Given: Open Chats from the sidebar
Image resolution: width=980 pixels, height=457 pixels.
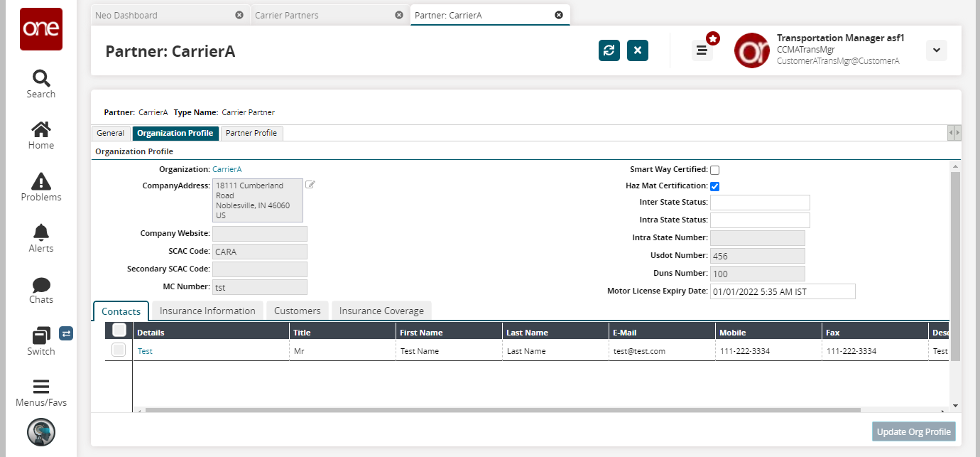Looking at the screenshot, I should pyautogui.click(x=41, y=285).
